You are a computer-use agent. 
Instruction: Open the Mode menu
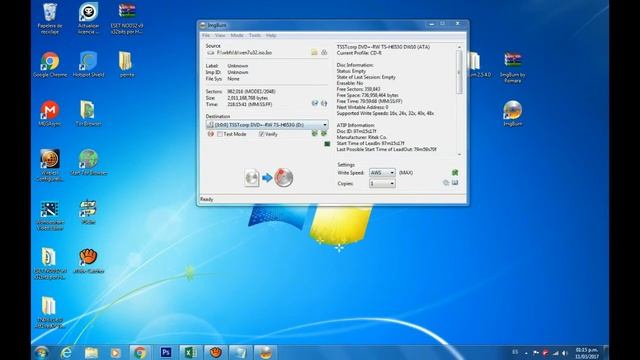pos(237,36)
